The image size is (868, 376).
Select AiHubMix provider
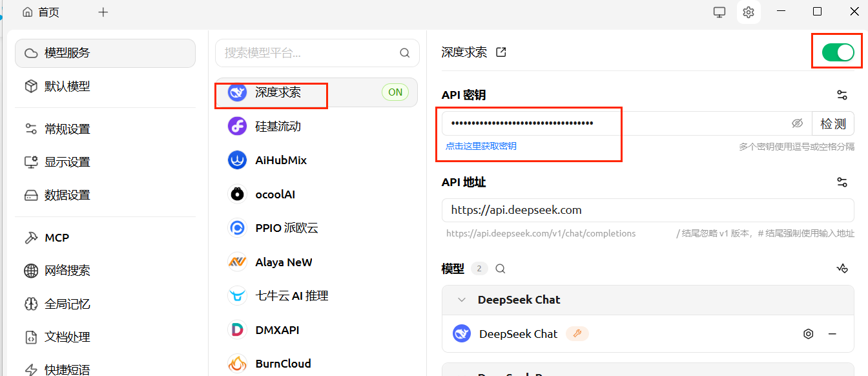tap(316, 160)
